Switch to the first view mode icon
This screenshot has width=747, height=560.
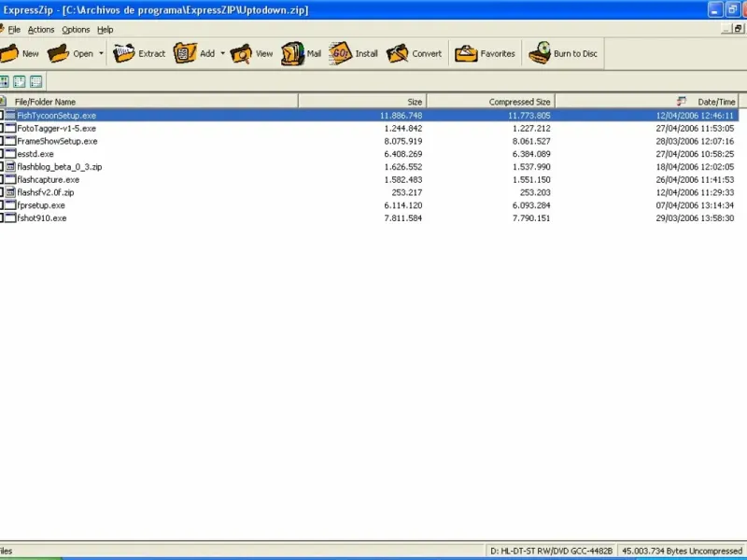coord(5,82)
